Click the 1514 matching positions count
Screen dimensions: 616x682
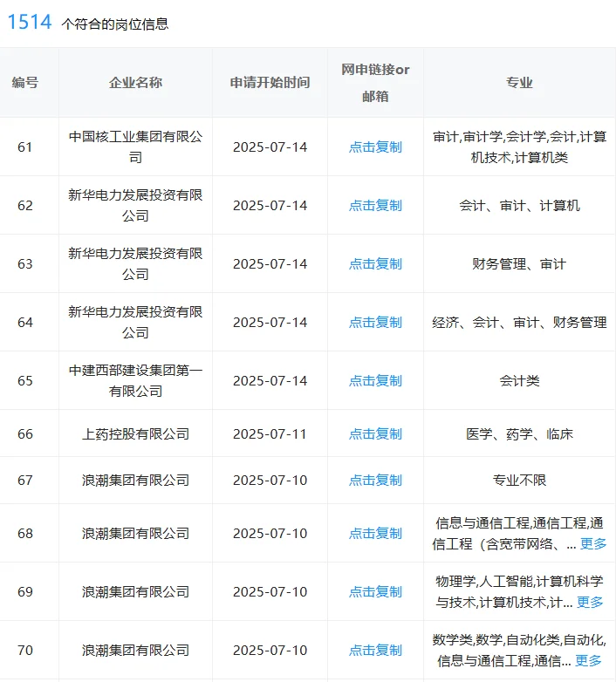tap(30, 22)
